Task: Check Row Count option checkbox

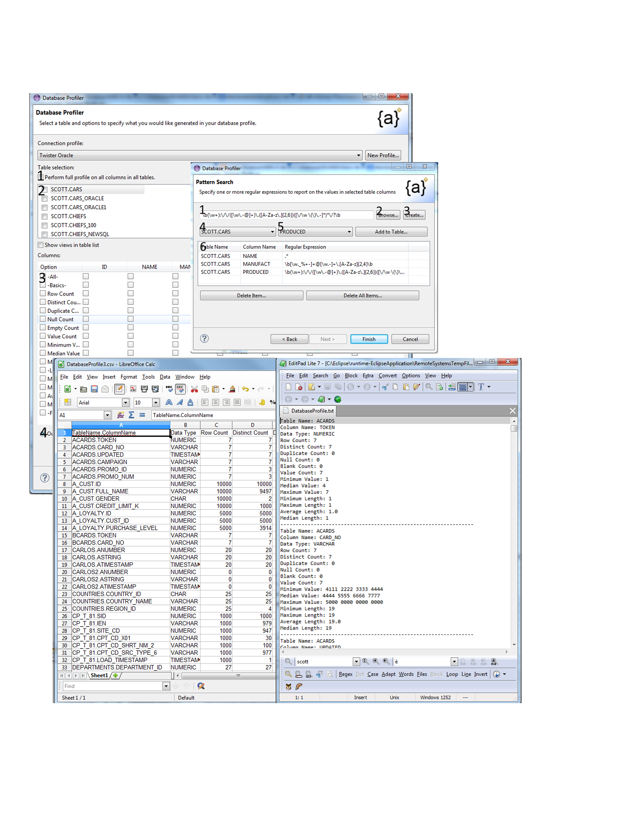Action: pyautogui.click(x=43, y=293)
